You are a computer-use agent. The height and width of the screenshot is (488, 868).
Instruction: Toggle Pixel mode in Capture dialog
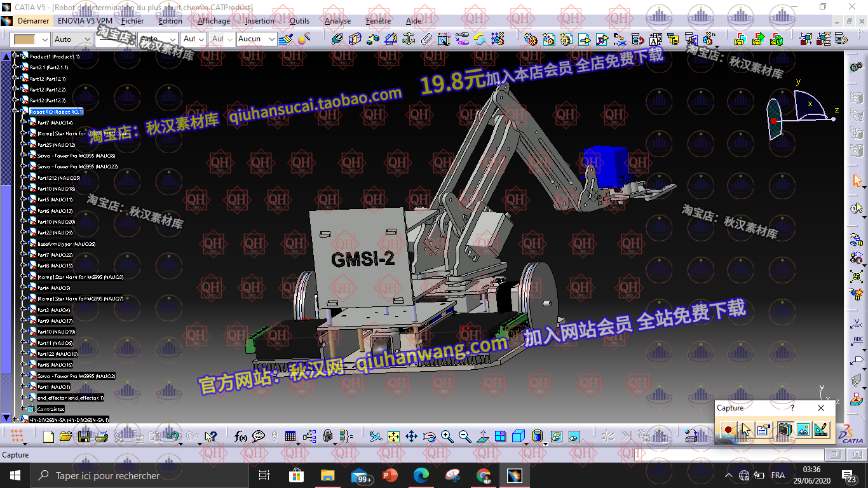click(x=803, y=430)
